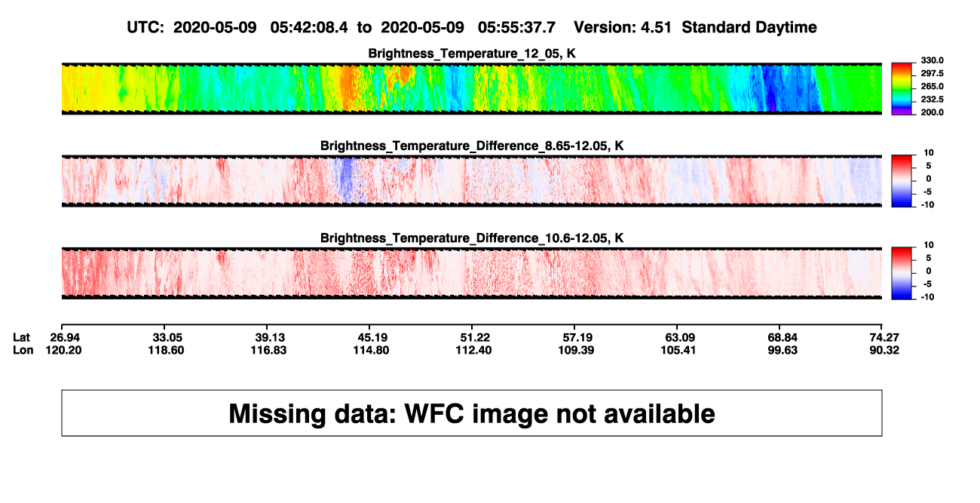Click longitude value '90.32'
The height and width of the screenshot is (503, 980).
883,350
